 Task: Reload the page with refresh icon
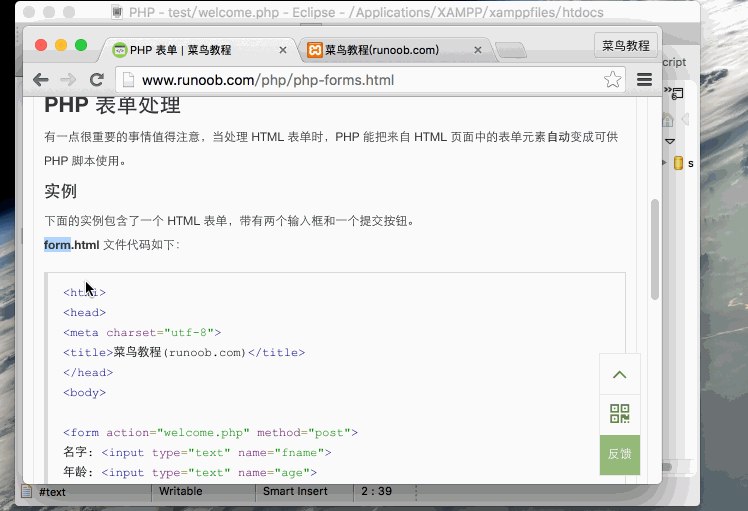tap(97, 80)
